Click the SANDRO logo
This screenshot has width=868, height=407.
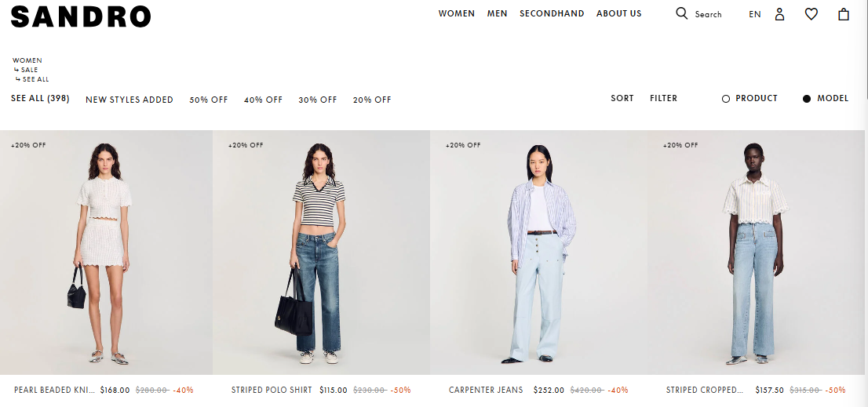click(x=81, y=16)
